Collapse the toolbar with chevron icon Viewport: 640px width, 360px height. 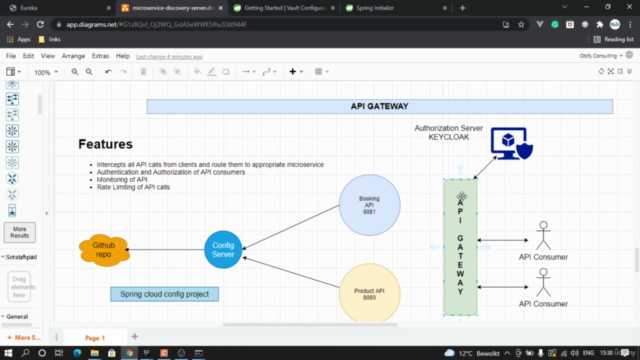(630, 71)
